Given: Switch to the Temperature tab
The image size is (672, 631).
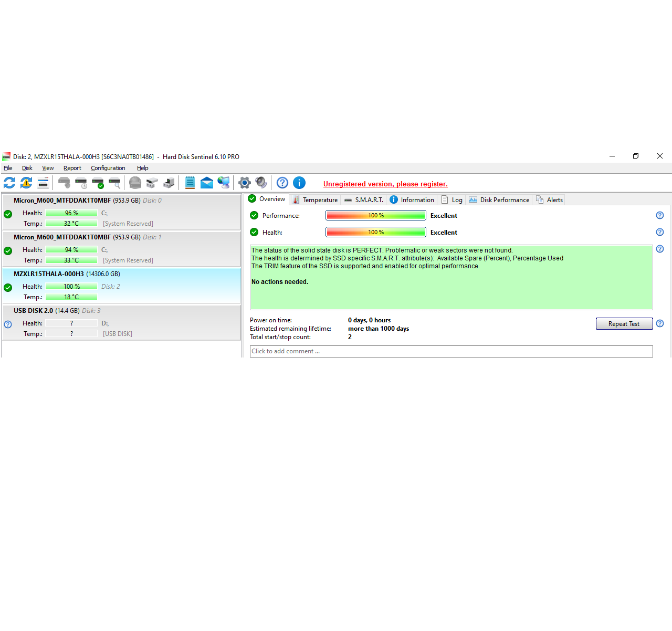Looking at the screenshot, I should pos(315,199).
